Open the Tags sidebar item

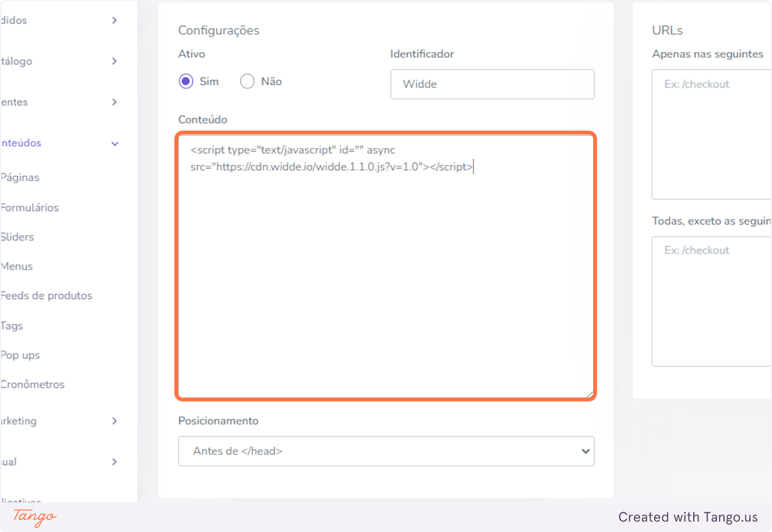[12, 326]
